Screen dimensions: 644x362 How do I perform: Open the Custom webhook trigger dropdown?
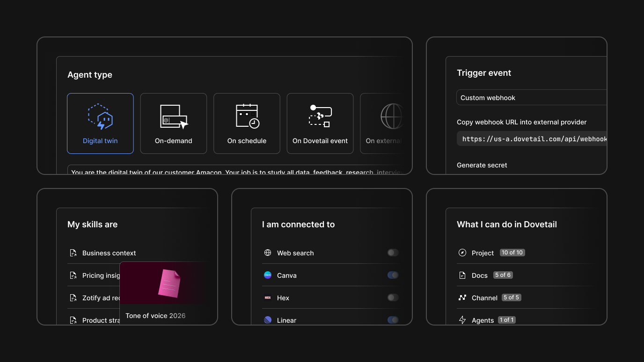[531, 98]
